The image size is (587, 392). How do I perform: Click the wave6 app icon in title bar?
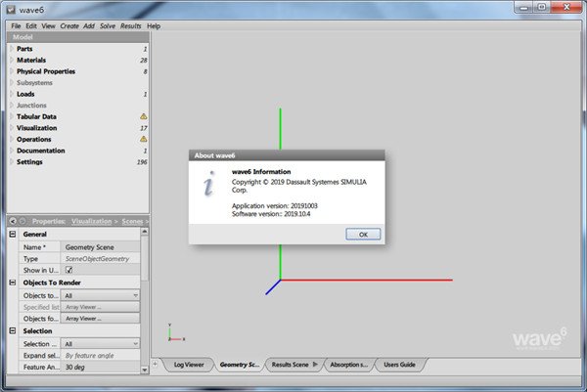[11, 10]
